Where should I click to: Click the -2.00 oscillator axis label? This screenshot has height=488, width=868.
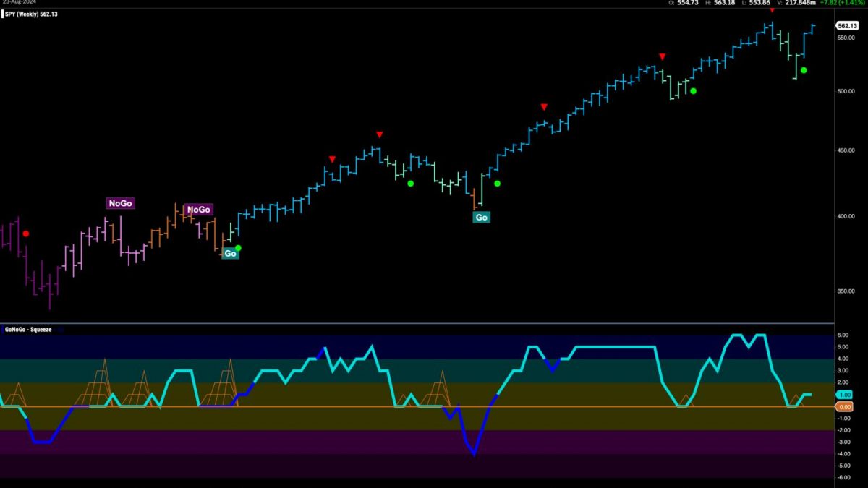point(843,430)
